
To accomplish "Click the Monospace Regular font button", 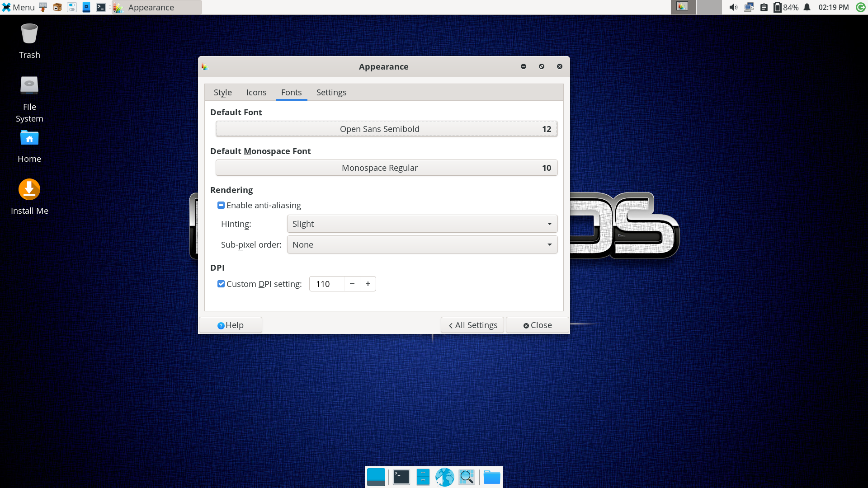I will (387, 168).
